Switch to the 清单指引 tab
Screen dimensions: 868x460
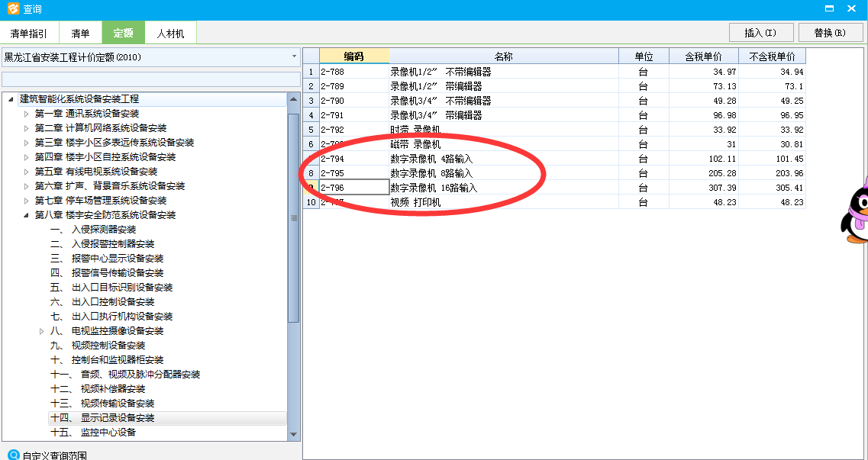pyautogui.click(x=29, y=33)
